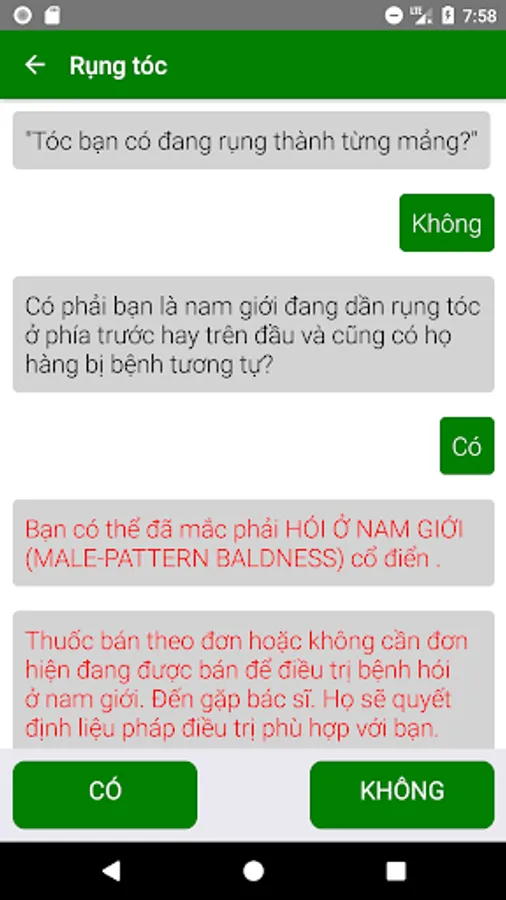Screen dimensions: 506x900
Task: Answer KHÔNG at the bottom
Action: click(402, 794)
